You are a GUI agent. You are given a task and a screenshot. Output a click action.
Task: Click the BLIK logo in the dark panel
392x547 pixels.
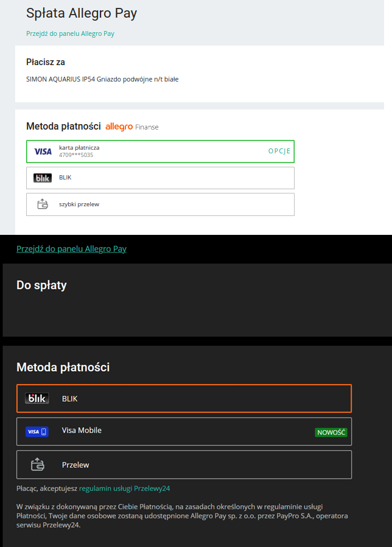click(37, 399)
